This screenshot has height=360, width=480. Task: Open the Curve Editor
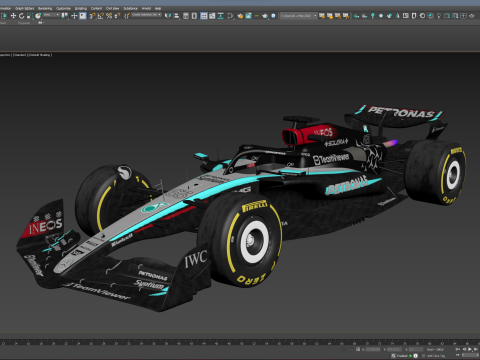point(212,16)
